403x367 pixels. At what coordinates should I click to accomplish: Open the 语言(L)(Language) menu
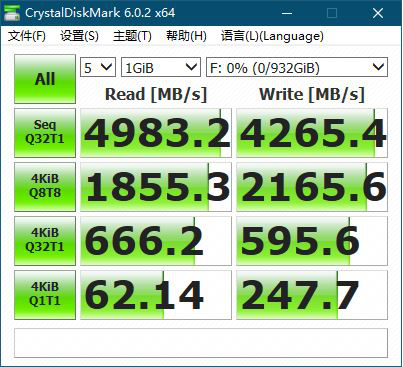tap(272, 36)
